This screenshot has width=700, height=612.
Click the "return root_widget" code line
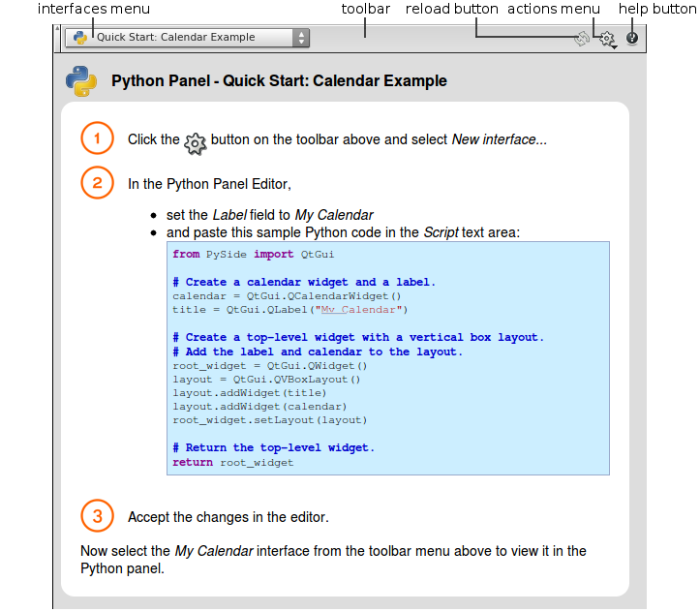[x=232, y=463]
